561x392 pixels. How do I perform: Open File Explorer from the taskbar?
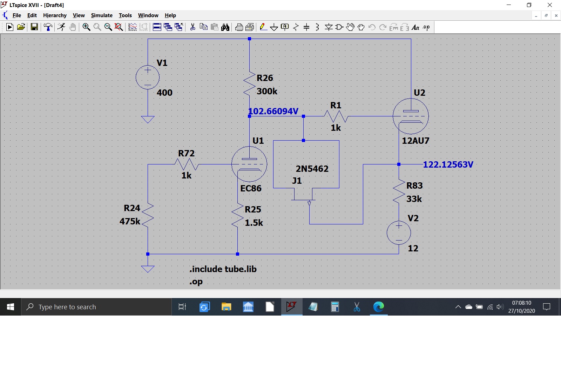tap(227, 307)
